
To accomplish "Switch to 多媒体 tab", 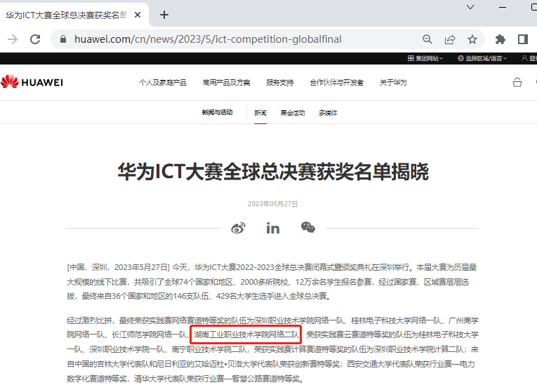I will (x=328, y=112).
